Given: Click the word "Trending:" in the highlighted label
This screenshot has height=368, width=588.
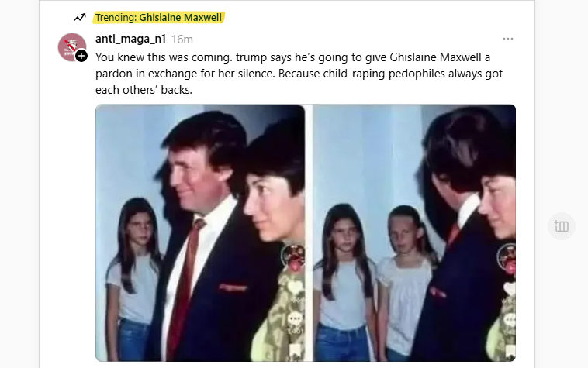Looking at the screenshot, I should click(x=116, y=18).
